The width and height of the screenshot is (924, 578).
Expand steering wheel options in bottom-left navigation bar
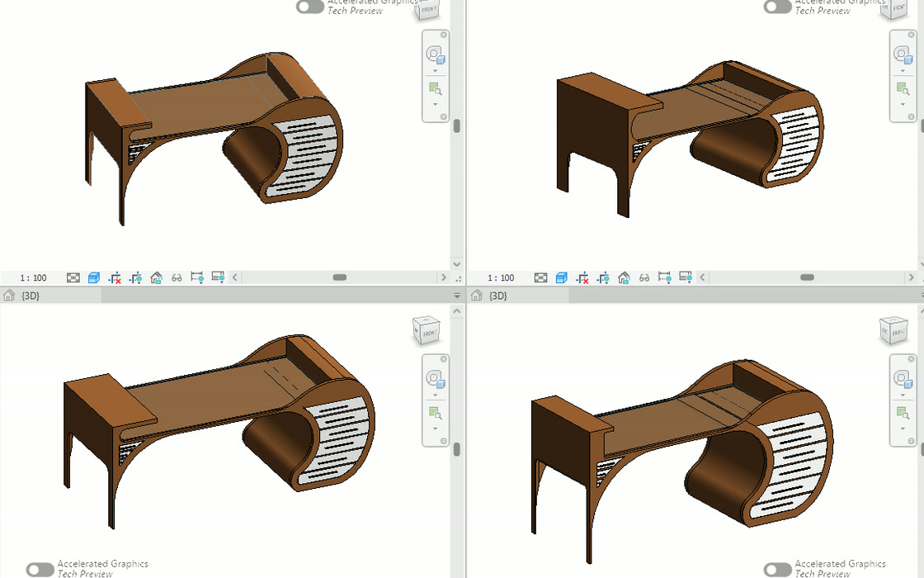click(x=436, y=395)
